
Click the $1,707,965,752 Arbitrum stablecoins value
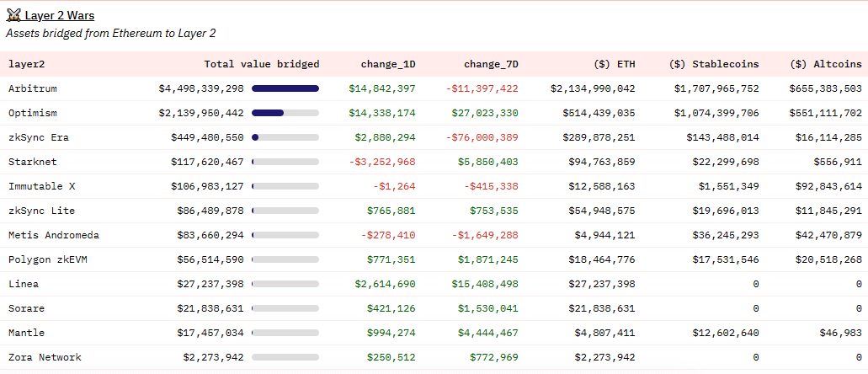(x=716, y=88)
